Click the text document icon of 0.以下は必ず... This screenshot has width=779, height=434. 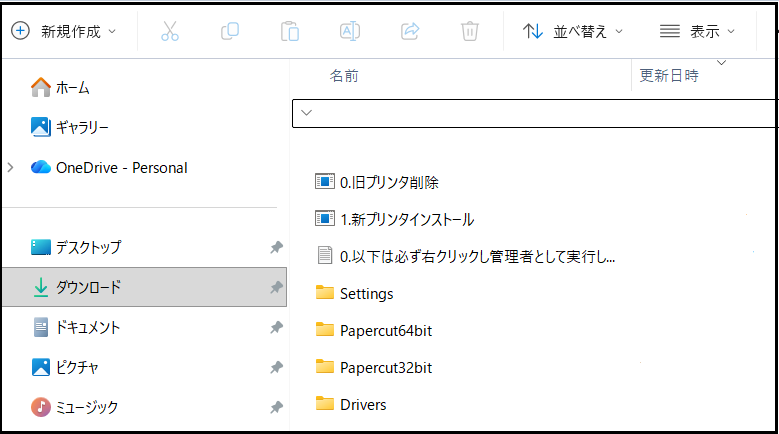(325, 255)
